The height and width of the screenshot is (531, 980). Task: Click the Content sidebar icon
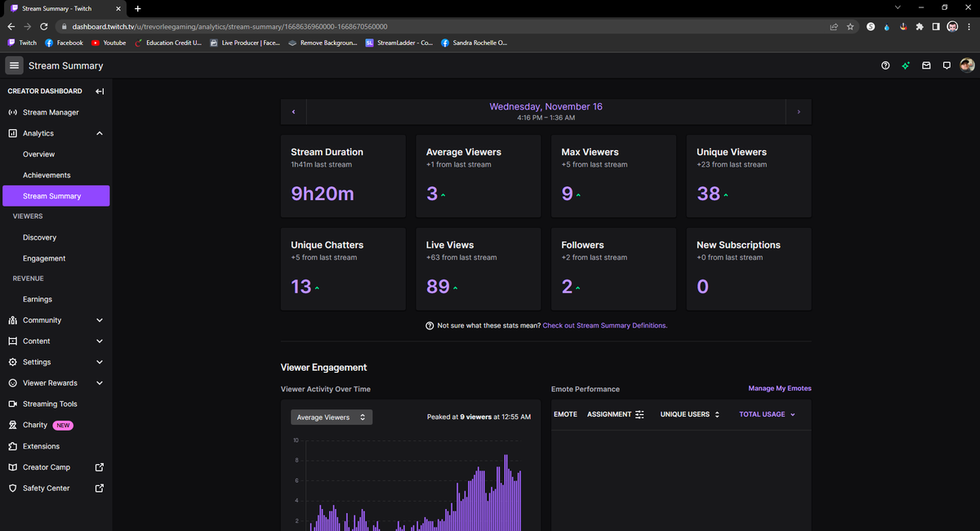pyautogui.click(x=13, y=341)
